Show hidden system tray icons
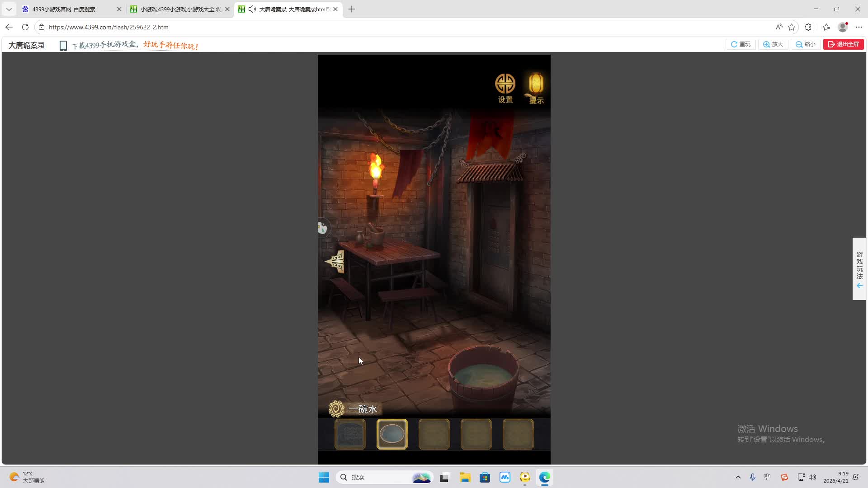Viewport: 868px width, 488px height. 738,477
